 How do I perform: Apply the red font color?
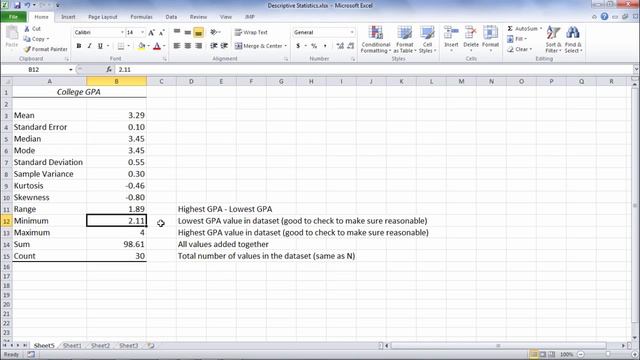tap(157, 46)
